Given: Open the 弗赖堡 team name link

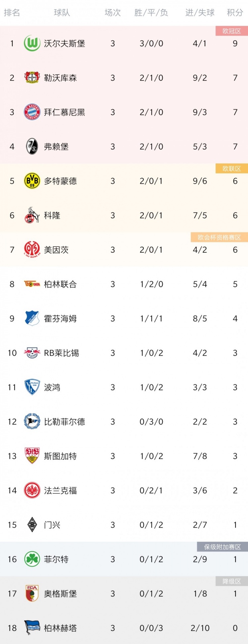Looking at the screenshot, I should [x=56, y=146].
